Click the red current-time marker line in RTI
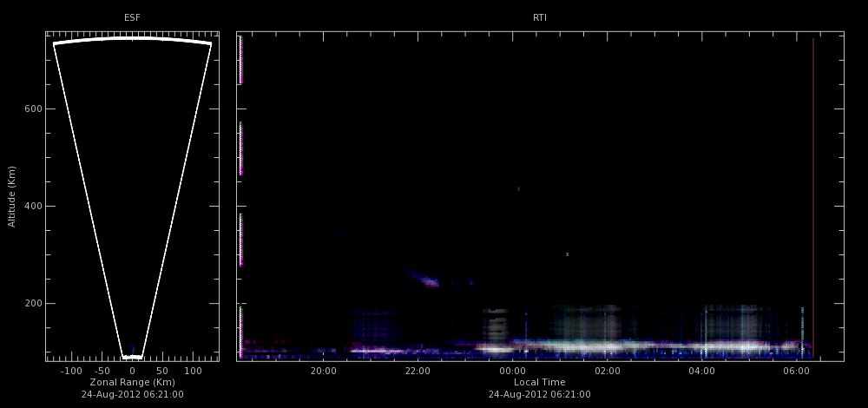The height and width of the screenshot is (408, 868). point(813,196)
